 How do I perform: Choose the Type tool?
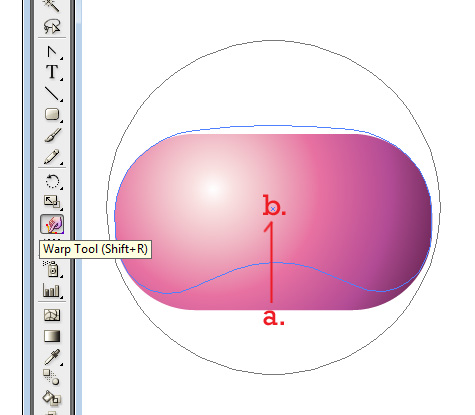tap(52, 72)
